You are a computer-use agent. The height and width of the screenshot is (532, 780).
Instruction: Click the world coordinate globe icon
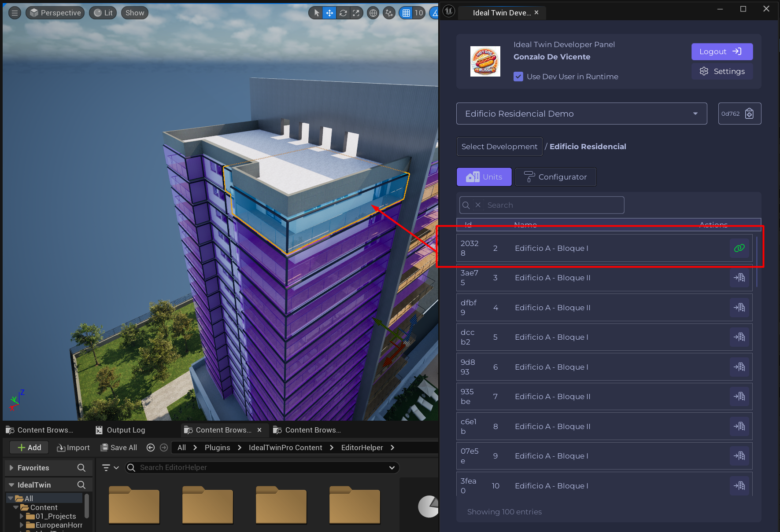click(x=373, y=13)
